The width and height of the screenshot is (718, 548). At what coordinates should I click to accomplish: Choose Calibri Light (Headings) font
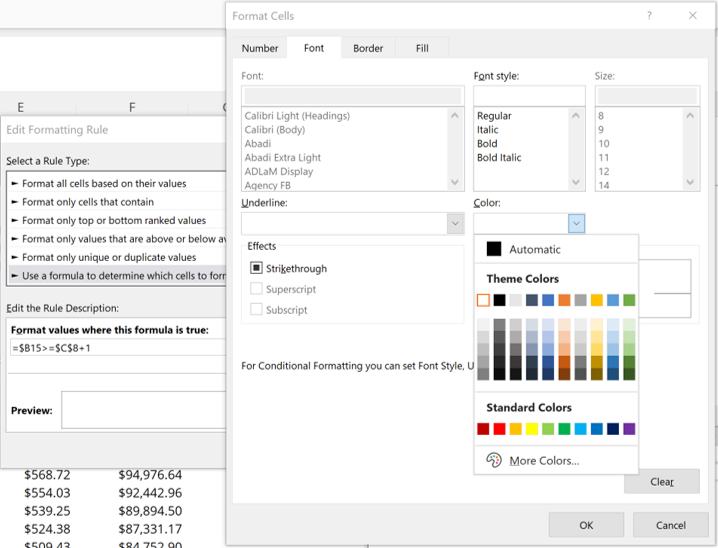tap(297, 116)
